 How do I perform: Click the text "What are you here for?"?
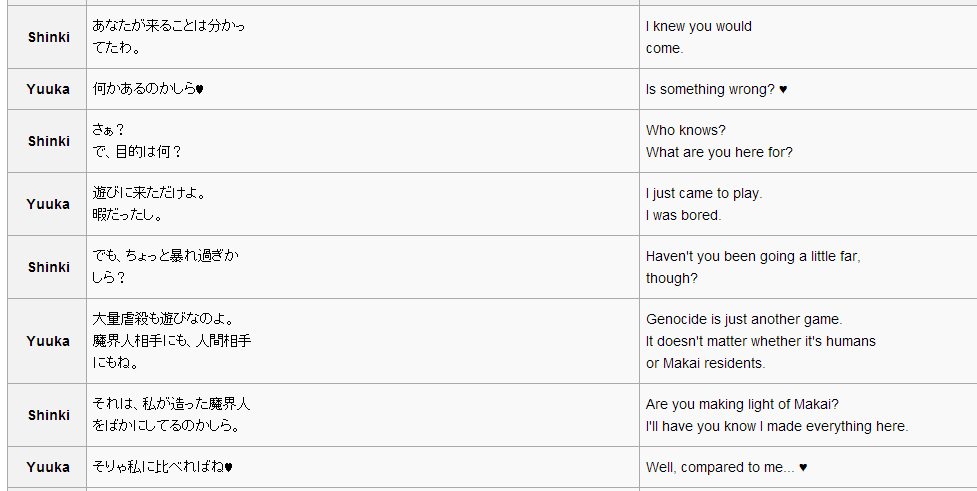[x=719, y=152]
